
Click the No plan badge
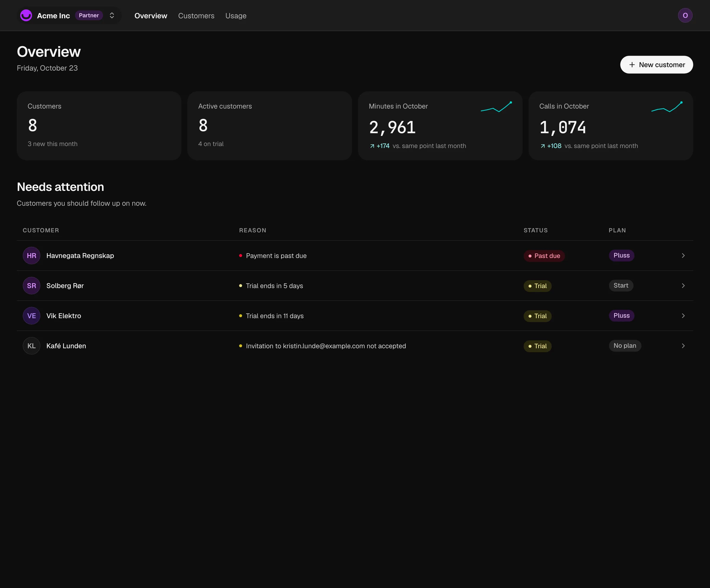tap(625, 346)
